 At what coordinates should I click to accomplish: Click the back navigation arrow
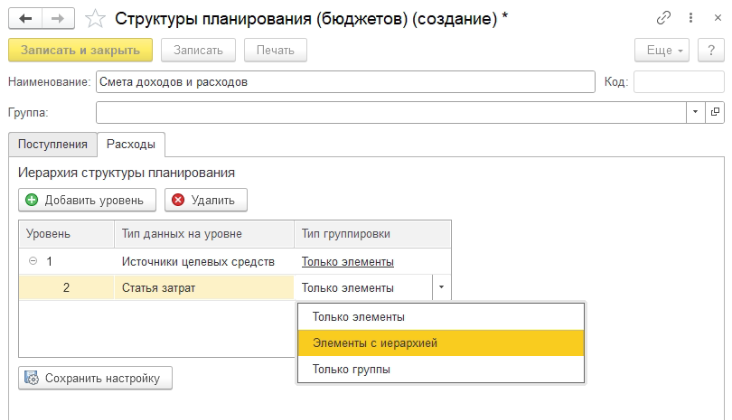(x=25, y=18)
